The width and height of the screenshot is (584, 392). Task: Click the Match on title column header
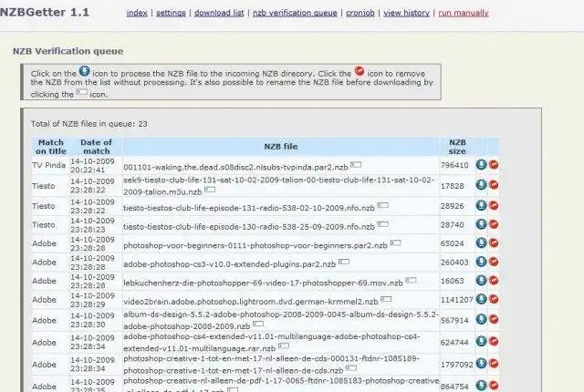[51, 147]
